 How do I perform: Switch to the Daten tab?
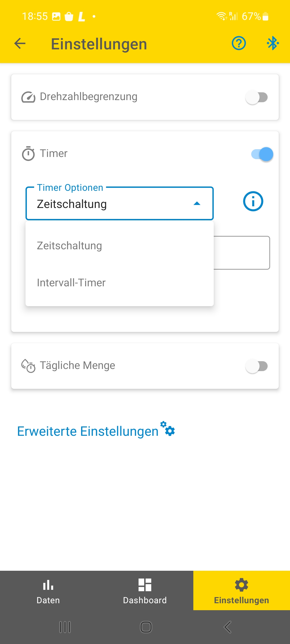(48, 590)
